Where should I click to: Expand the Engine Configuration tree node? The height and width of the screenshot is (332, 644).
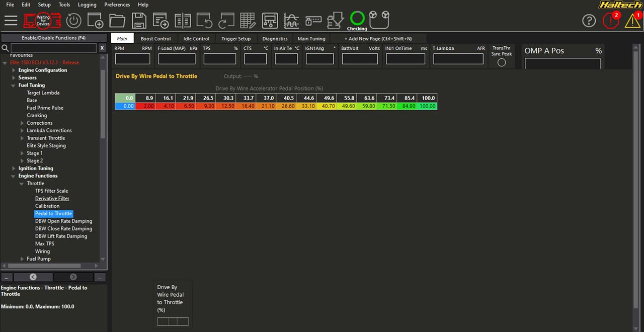(14, 70)
